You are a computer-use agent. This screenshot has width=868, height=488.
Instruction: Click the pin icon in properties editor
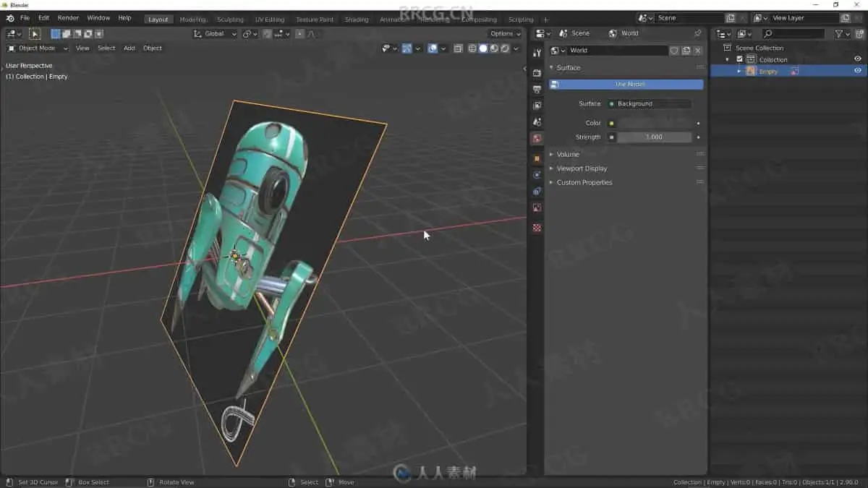pos(697,33)
